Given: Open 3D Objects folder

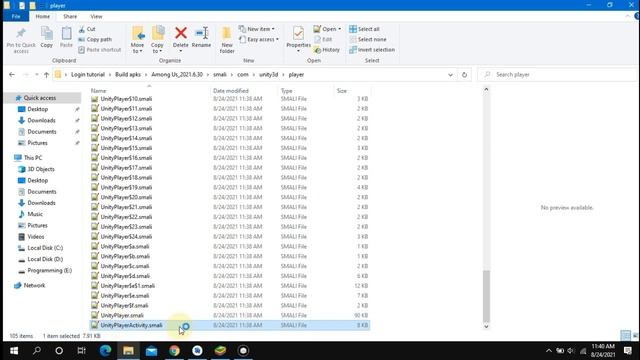Looking at the screenshot, I should point(41,169).
